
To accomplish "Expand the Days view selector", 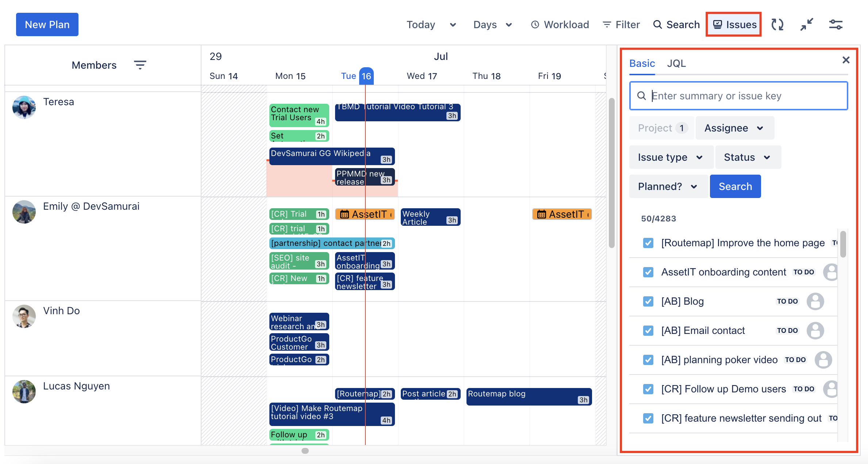I will 492,24.
